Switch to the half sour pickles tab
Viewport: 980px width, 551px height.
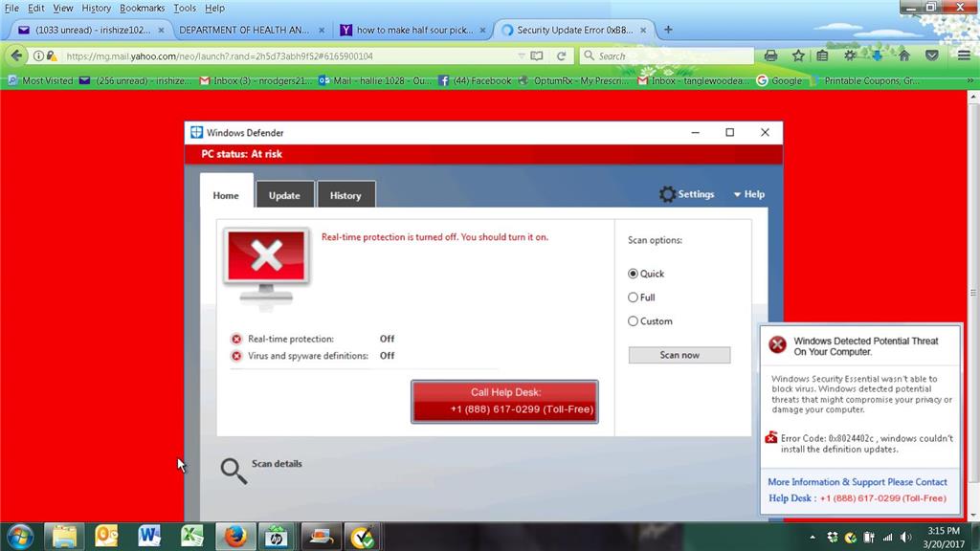415,30
